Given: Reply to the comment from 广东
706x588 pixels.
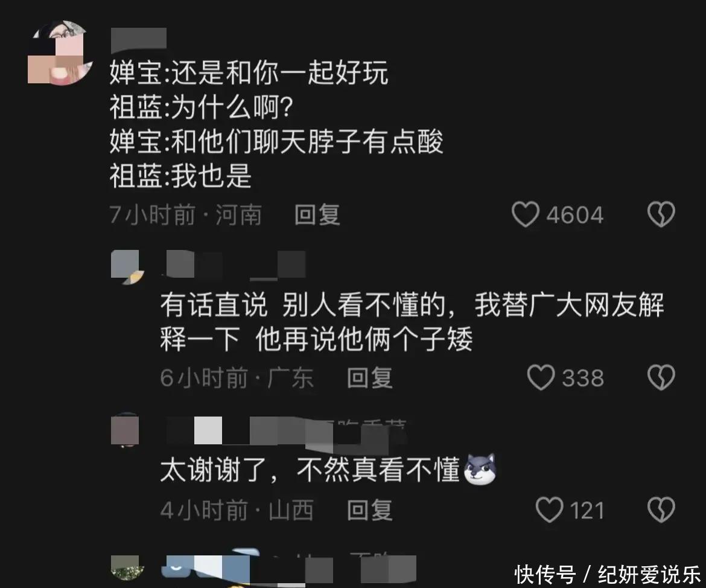Looking at the screenshot, I should pos(370,377).
